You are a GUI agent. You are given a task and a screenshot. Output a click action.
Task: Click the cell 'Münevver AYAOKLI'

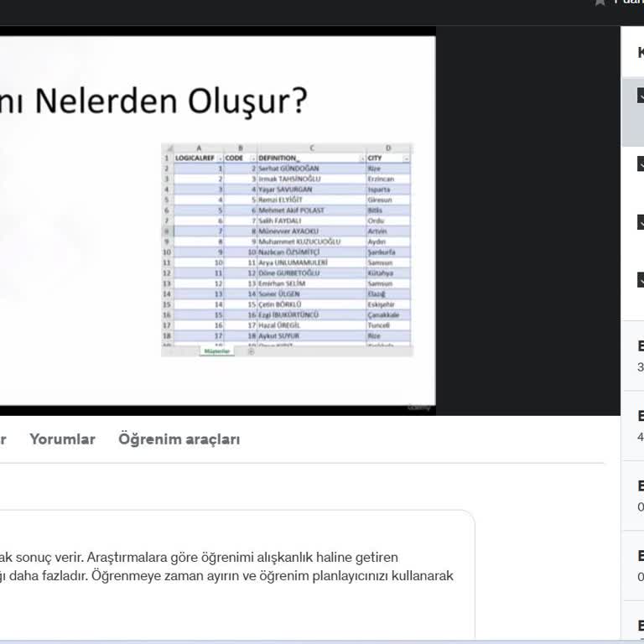point(312,231)
